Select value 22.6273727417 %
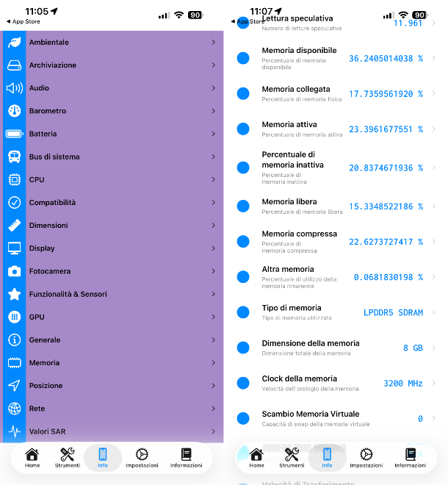Screen dimensions: 448x485 pos(386,242)
